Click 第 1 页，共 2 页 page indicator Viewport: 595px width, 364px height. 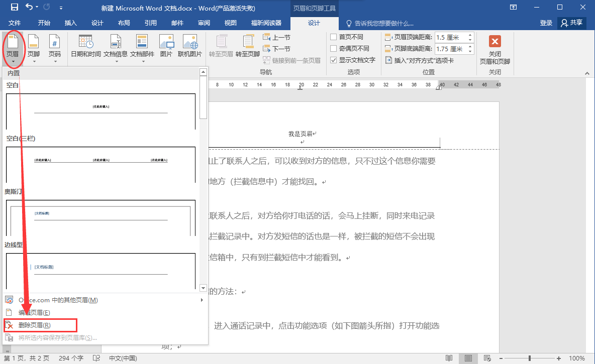pyautogui.click(x=27, y=358)
